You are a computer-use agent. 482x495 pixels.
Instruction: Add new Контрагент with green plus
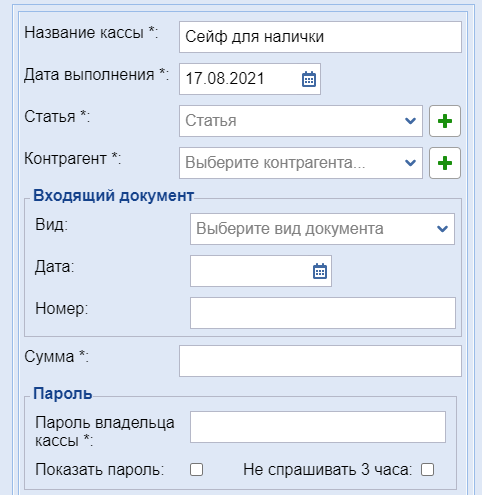[445, 163]
